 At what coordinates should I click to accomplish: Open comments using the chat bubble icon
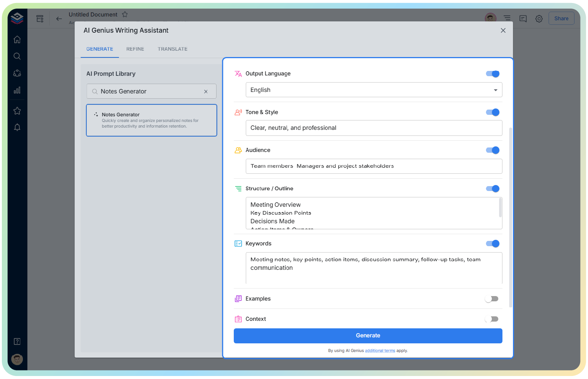coord(523,18)
